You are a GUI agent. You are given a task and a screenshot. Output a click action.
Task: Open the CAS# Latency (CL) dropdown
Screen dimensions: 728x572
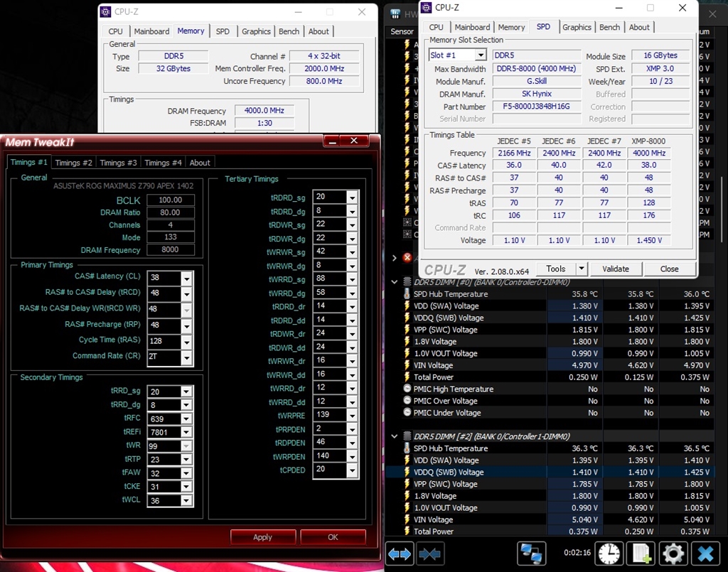pyautogui.click(x=186, y=278)
